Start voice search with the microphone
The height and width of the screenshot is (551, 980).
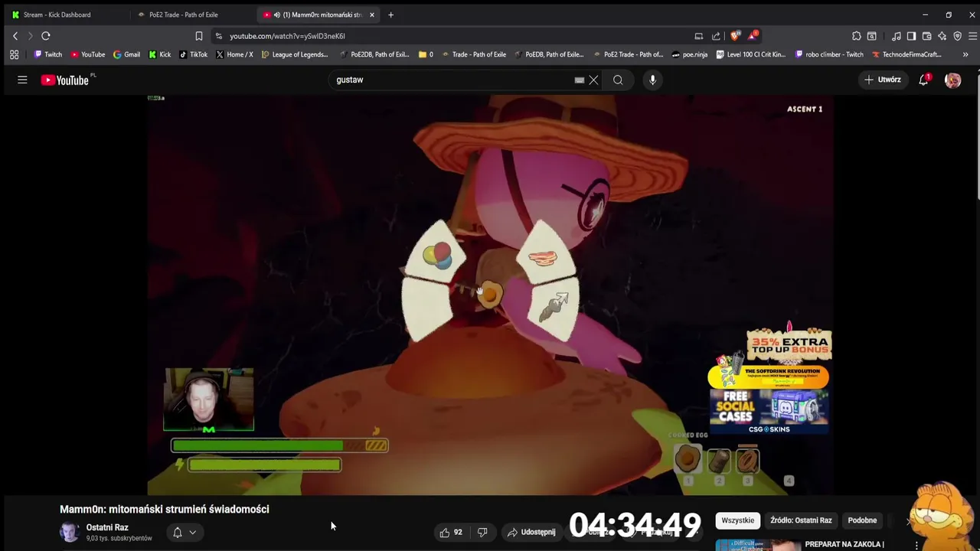point(652,80)
